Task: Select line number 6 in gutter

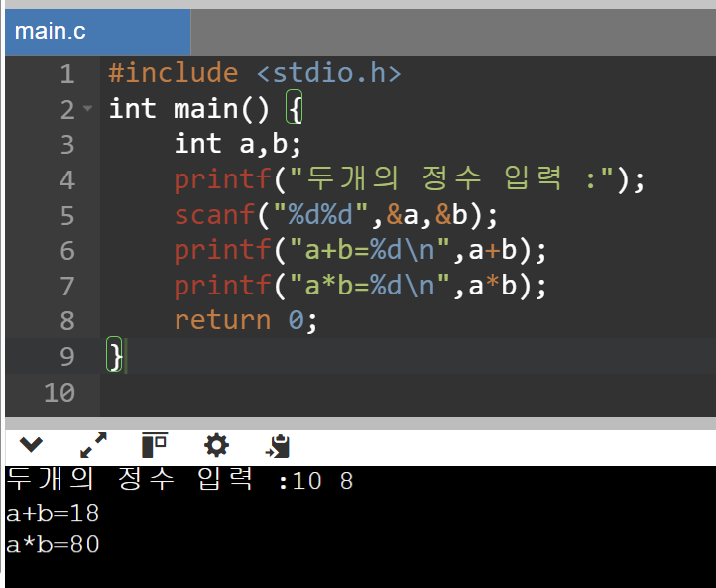Action: 67,251
